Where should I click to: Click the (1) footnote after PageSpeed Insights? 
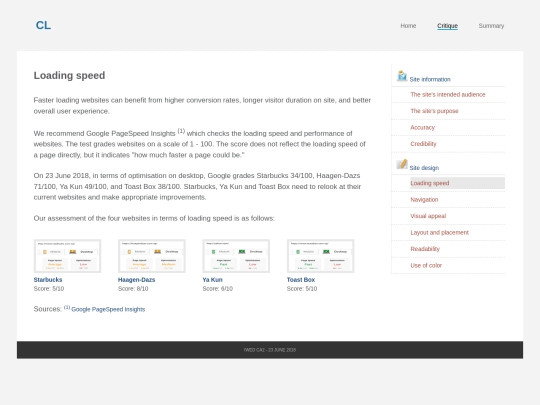(x=181, y=131)
